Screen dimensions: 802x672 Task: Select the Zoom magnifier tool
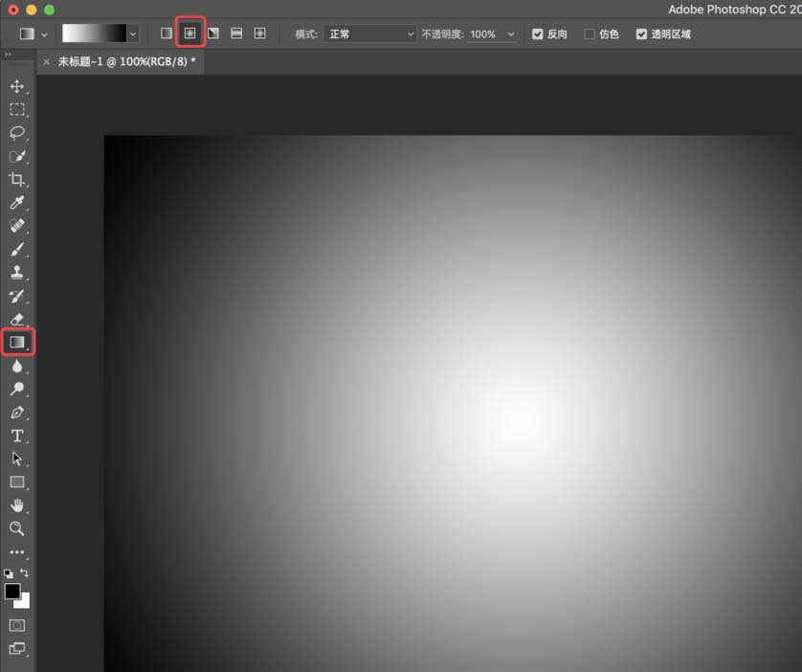pos(17,528)
